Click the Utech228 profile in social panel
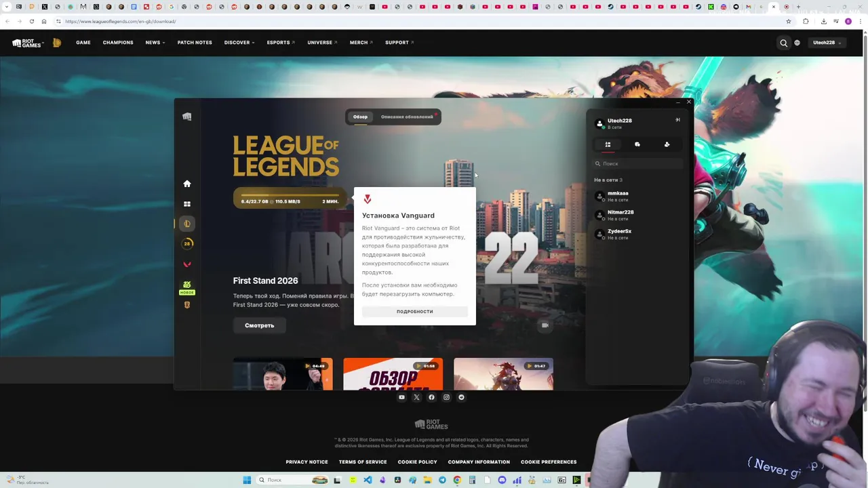Viewport: 868px width, 488px height. click(x=614, y=123)
